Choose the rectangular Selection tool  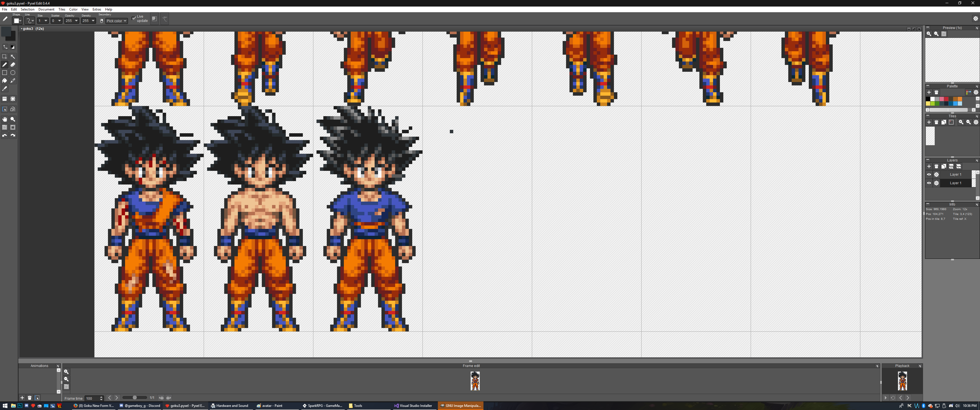pyautogui.click(x=5, y=57)
